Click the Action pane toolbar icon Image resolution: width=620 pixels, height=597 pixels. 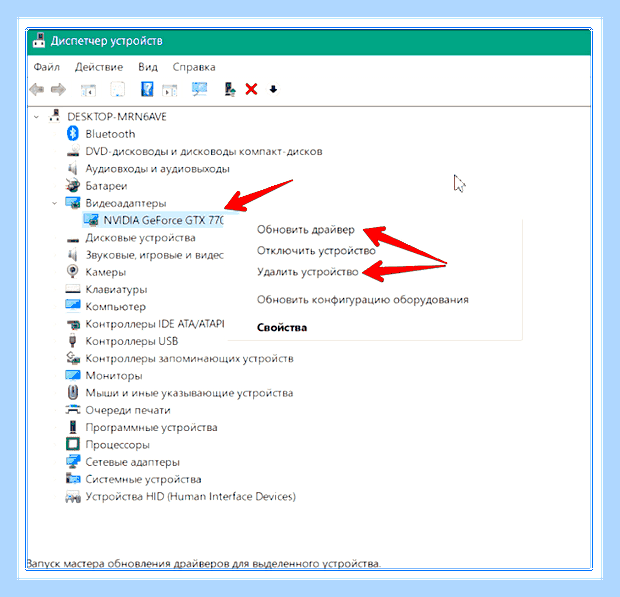tap(170, 90)
